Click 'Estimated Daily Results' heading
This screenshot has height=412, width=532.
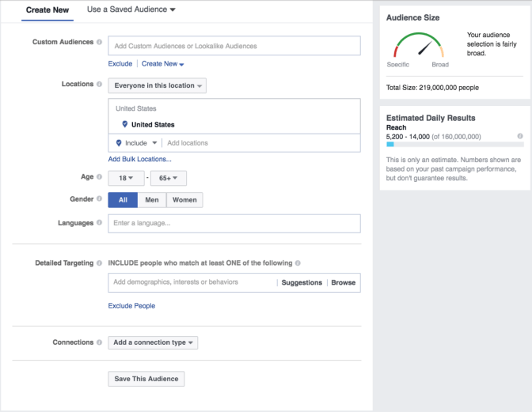pos(431,118)
